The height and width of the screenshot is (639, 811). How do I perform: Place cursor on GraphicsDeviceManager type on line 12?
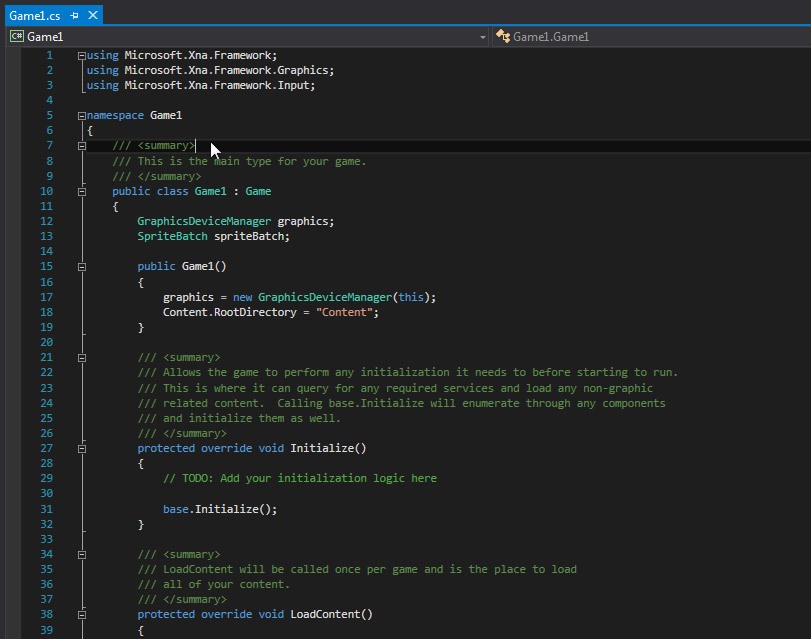click(204, 221)
